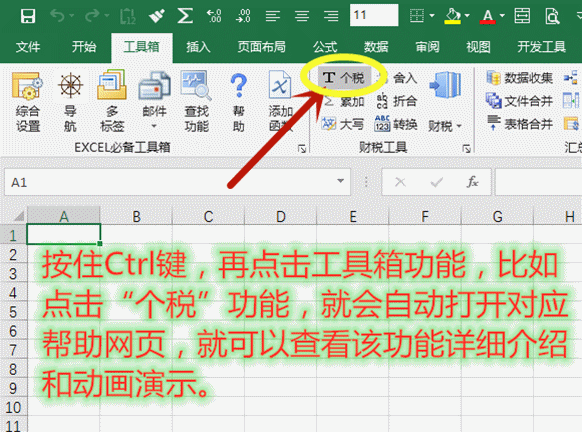Open the borders dropdown arrow
This screenshot has width=582, height=432.
point(432,16)
